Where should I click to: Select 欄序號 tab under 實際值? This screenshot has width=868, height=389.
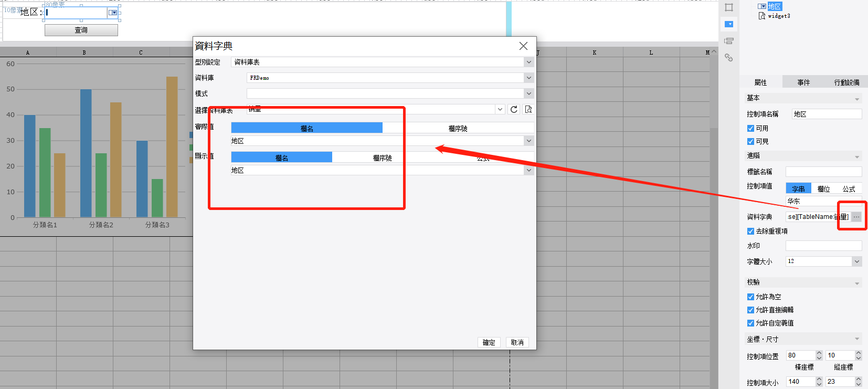(458, 128)
